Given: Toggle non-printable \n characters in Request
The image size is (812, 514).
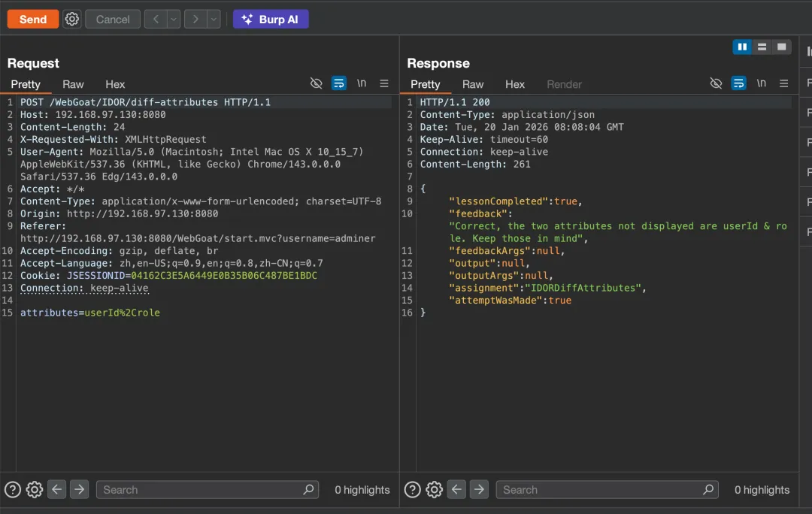Looking at the screenshot, I should [362, 83].
